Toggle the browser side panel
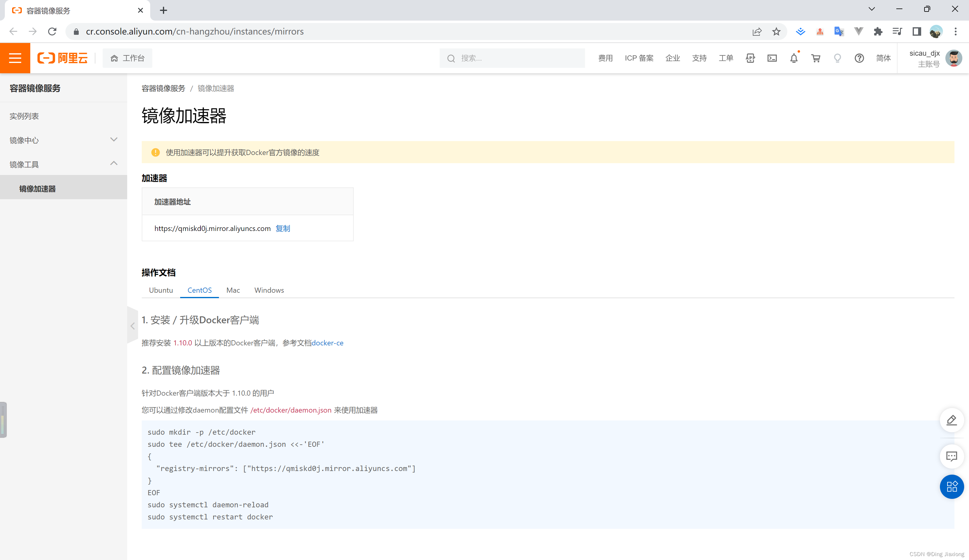The width and height of the screenshot is (969, 560). click(x=916, y=31)
